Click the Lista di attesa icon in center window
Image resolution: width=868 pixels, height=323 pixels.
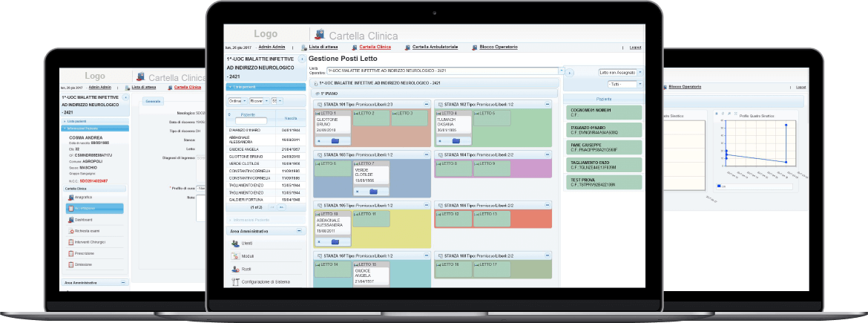[304, 48]
